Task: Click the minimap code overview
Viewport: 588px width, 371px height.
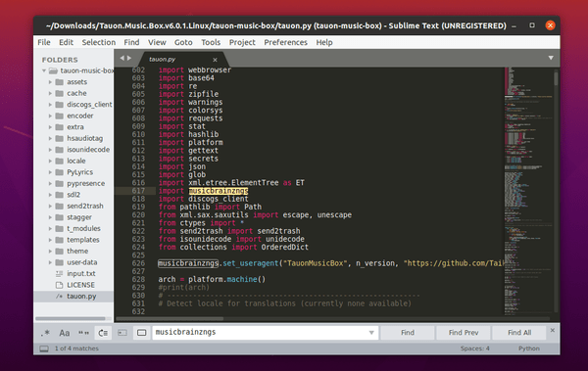Action: (x=528, y=191)
